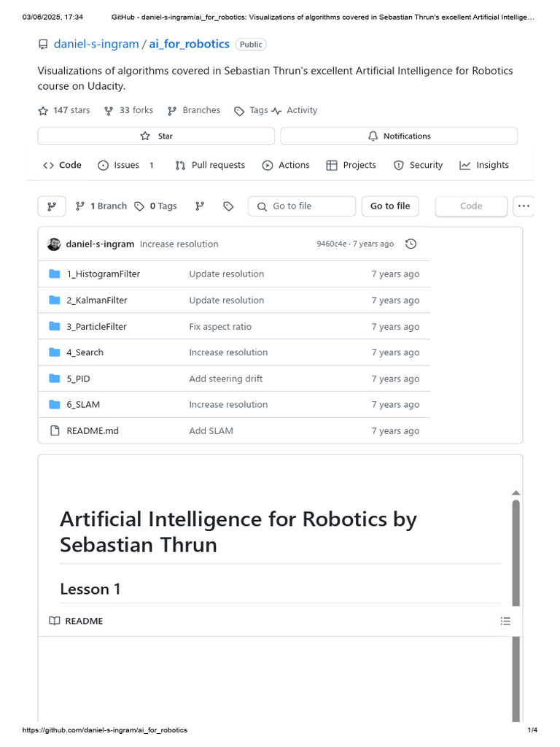Screen dimensions: 560x747
Task: Click the Public visibility badge
Action: tap(251, 44)
